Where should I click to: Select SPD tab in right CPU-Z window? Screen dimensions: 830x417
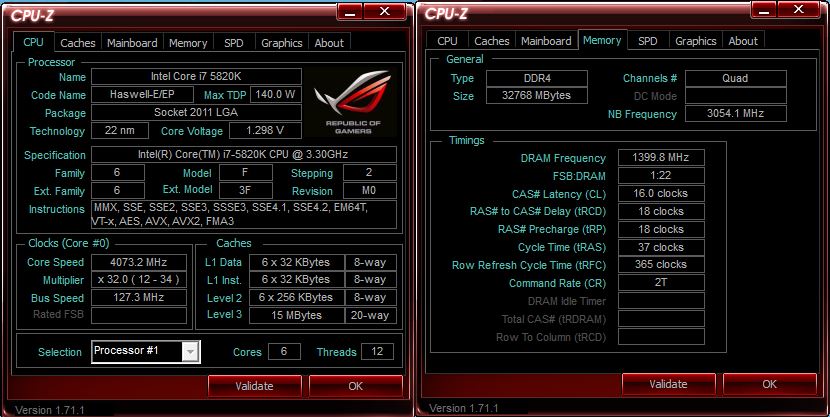tap(647, 41)
